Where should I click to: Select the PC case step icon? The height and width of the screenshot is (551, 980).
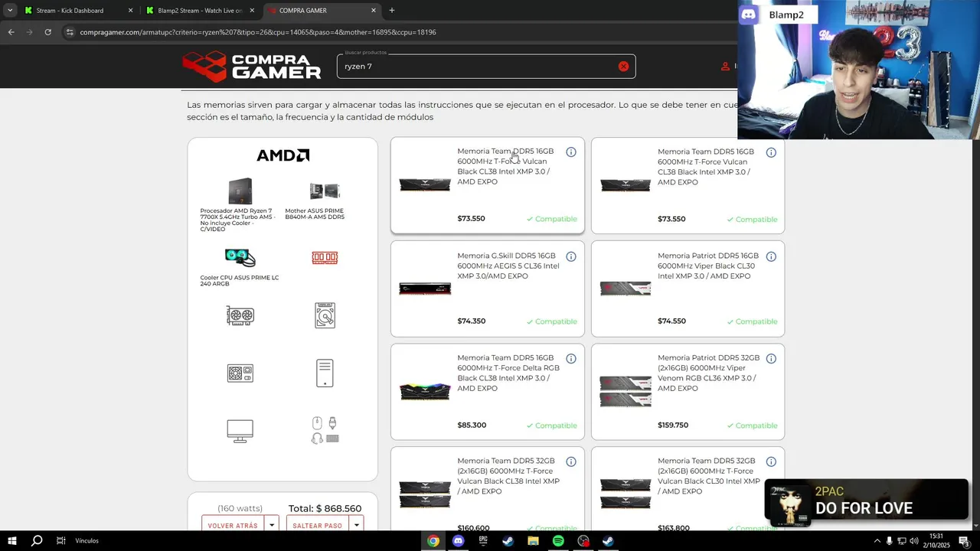(x=325, y=373)
